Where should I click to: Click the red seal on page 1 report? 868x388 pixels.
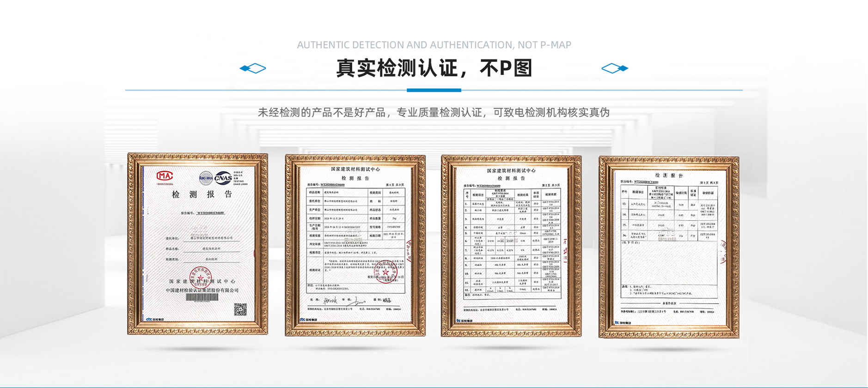pyautogui.click(x=385, y=273)
